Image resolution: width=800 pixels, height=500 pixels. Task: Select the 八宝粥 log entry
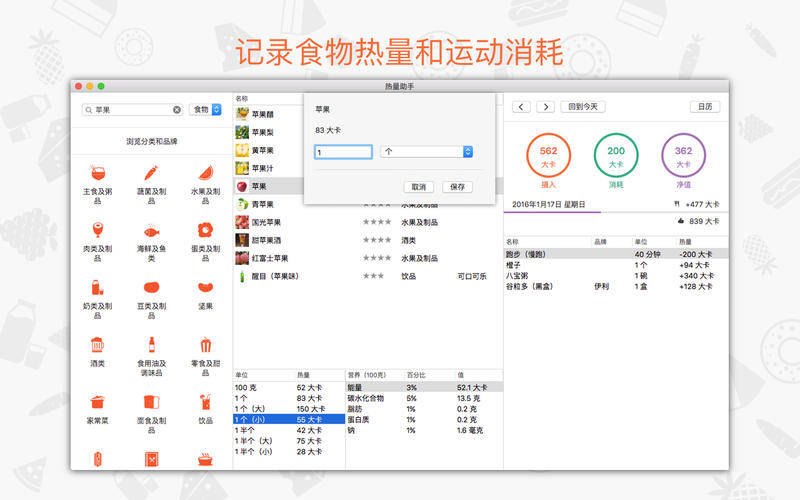pos(616,276)
